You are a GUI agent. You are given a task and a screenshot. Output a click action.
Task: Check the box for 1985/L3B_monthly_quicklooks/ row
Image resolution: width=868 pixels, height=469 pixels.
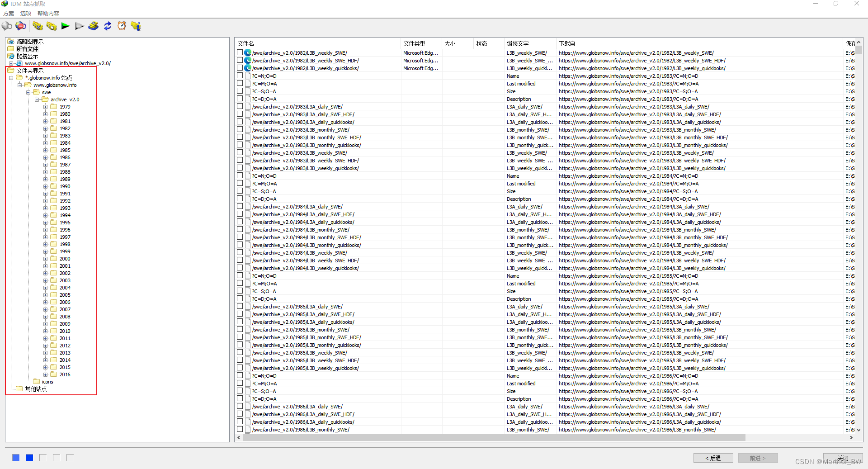coord(240,345)
